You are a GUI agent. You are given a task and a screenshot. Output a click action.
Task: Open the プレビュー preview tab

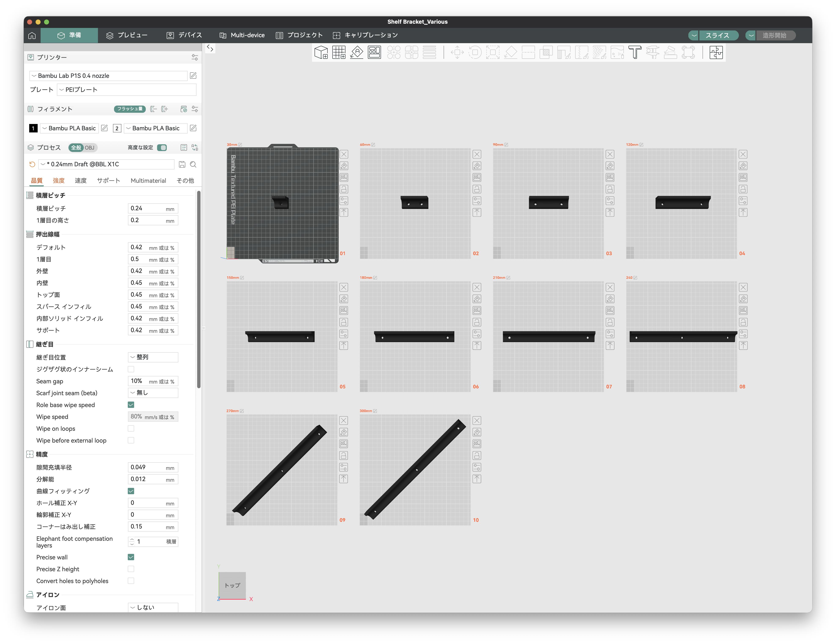[x=127, y=35]
